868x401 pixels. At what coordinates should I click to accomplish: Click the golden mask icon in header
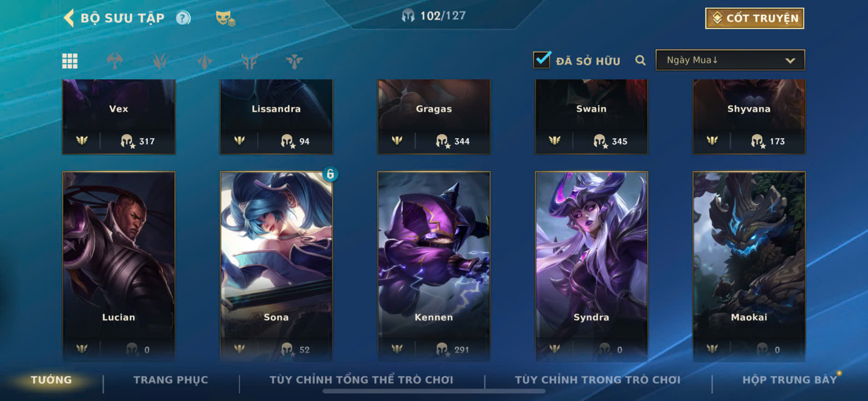(x=225, y=18)
